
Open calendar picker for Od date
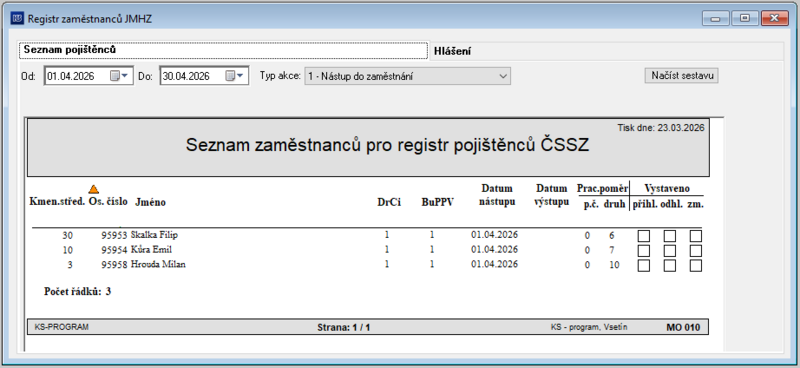118,76
